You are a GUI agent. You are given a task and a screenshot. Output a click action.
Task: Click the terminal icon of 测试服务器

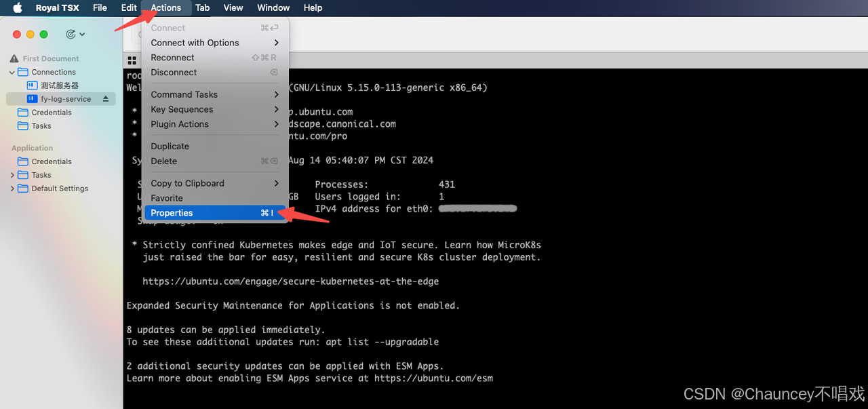click(x=32, y=85)
